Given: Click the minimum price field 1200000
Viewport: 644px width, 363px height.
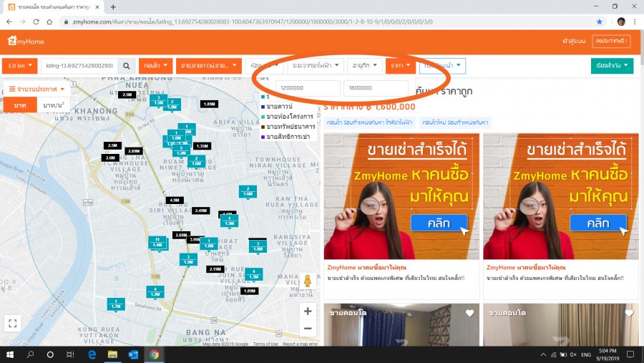Looking at the screenshot, I should tap(308, 88).
